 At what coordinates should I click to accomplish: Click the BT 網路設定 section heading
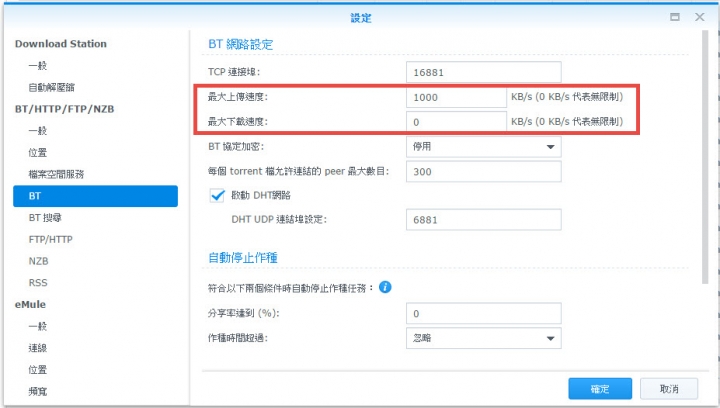click(x=241, y=45)
